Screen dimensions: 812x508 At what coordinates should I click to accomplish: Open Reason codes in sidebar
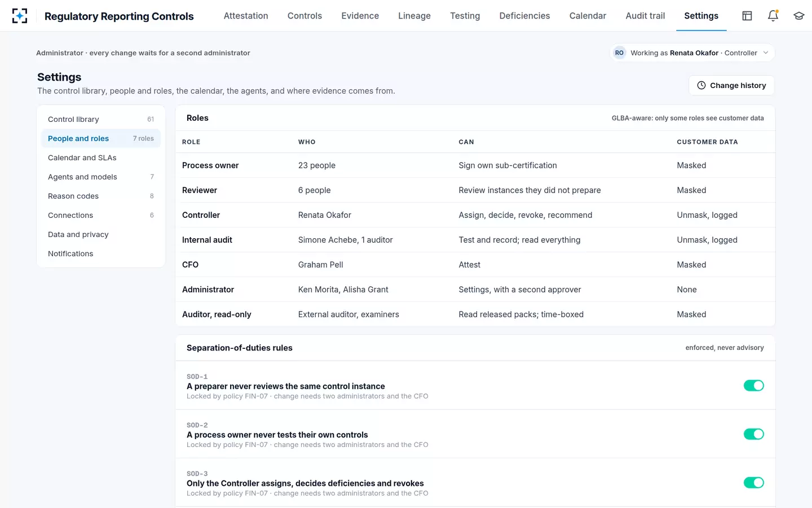(101, 196)
